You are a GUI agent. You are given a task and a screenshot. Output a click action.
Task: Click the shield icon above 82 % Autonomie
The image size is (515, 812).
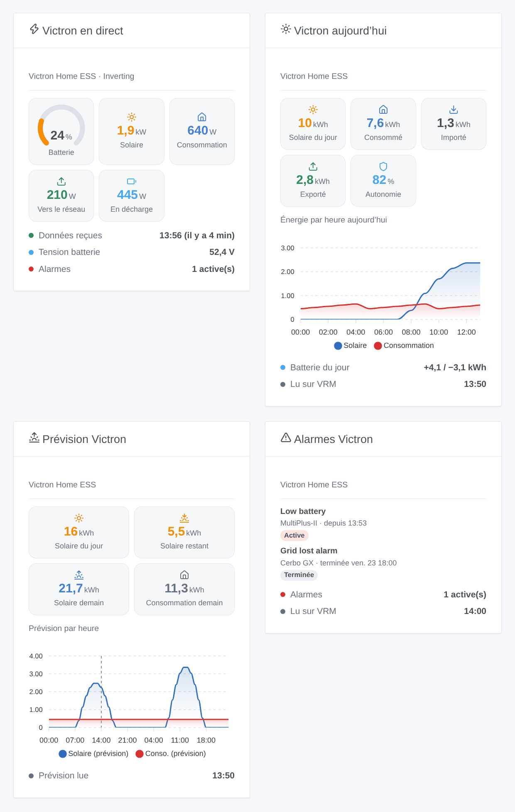point(383,166)
